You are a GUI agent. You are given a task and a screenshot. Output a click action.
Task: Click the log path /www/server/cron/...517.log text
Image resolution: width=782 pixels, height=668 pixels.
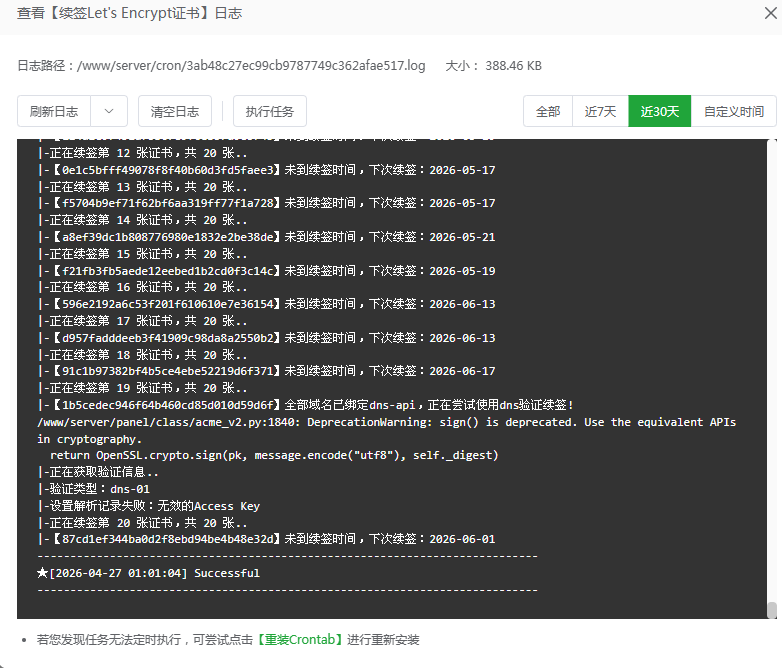(251, 66)
